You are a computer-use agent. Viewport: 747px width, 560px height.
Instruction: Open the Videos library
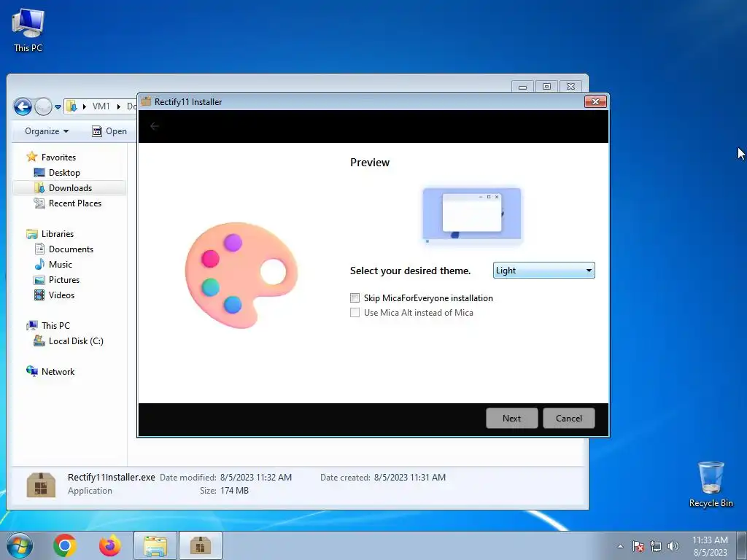coord(61,295)
